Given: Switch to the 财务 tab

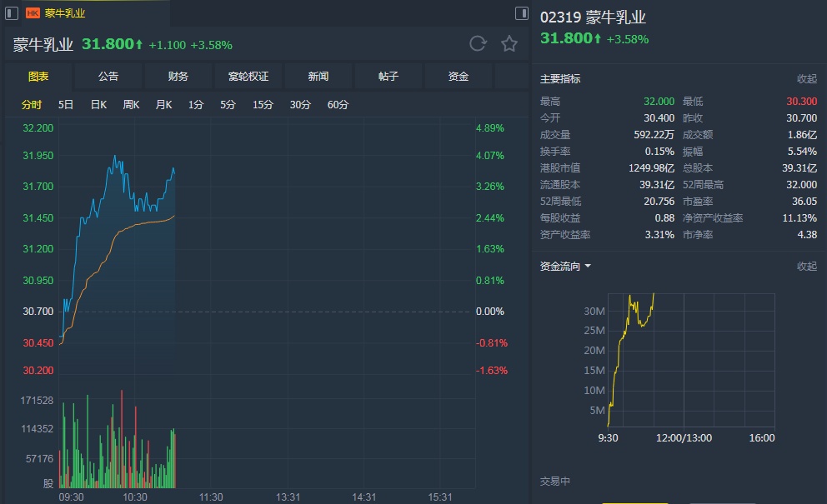Looking at the screenshot, I should (x=178, y=77).
